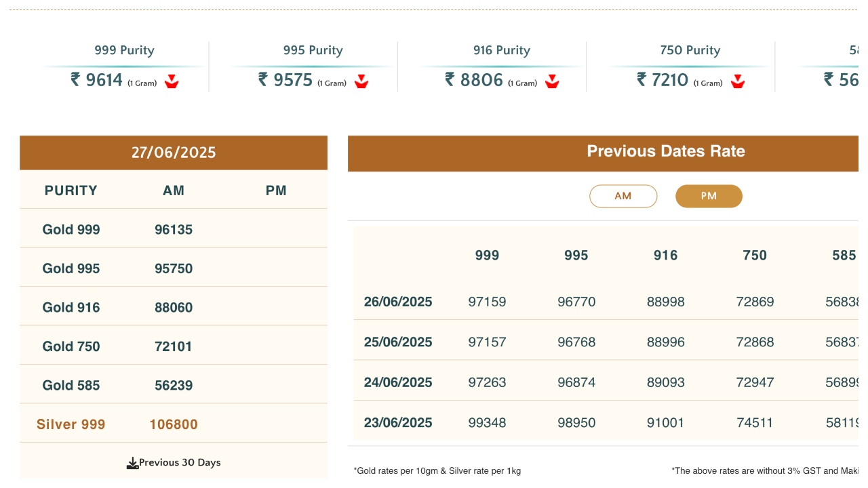
Task: Switch previous rates to AM
Action: click(623, 197)
